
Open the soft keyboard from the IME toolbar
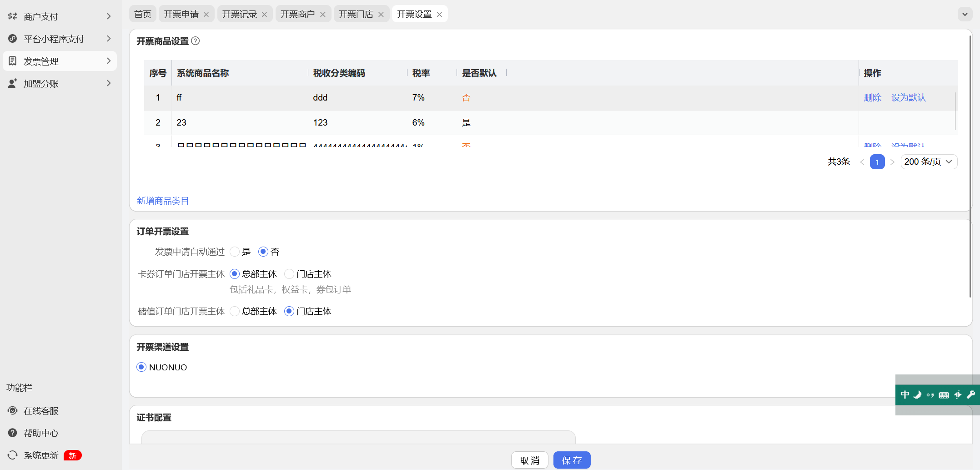(944, 395)
